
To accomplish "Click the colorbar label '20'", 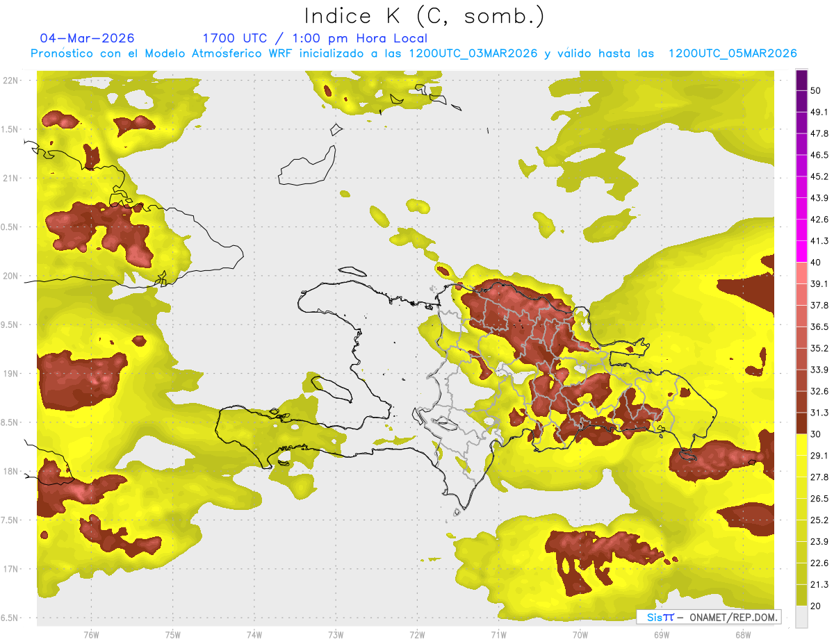I will (x=816, y=606).
